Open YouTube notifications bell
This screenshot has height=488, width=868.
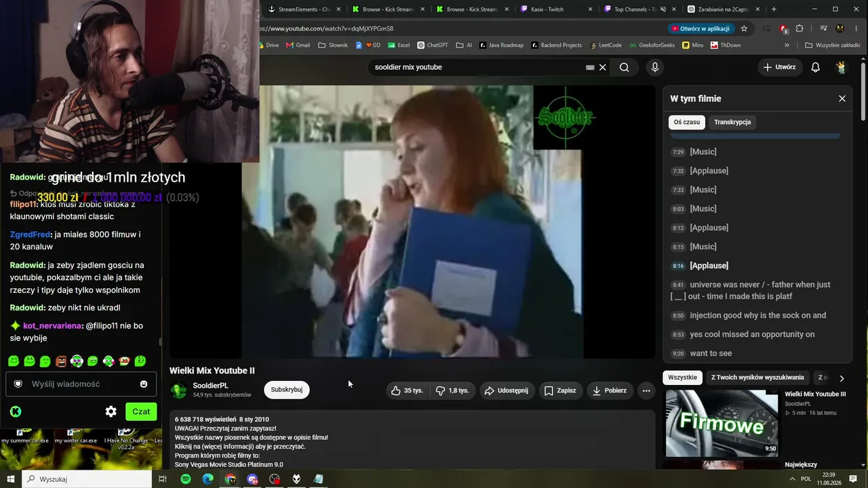click(816, 67)
